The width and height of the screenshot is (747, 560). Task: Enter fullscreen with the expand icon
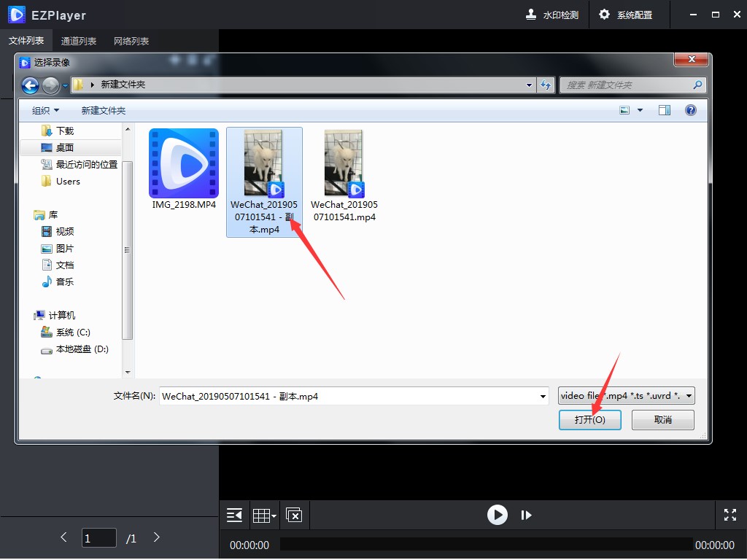pyautogui.click(x=729, y=515)
